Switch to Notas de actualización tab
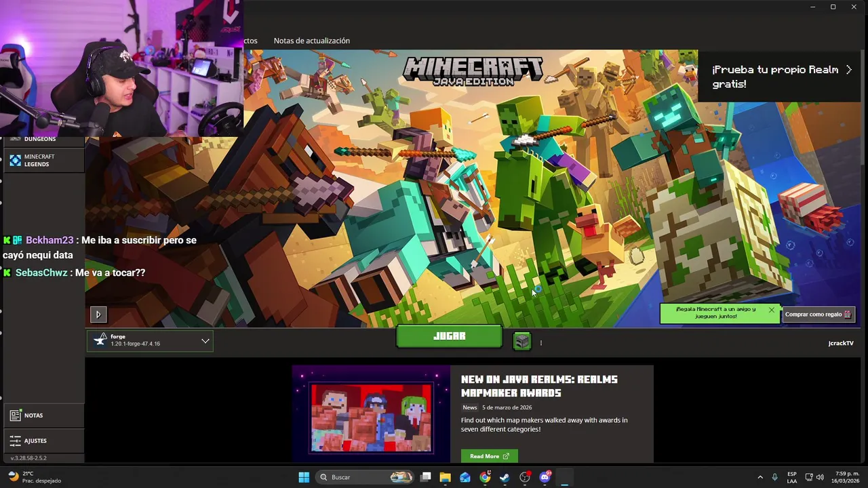The width and height of the screenshot is (868, 488). [x=311, y=41]
